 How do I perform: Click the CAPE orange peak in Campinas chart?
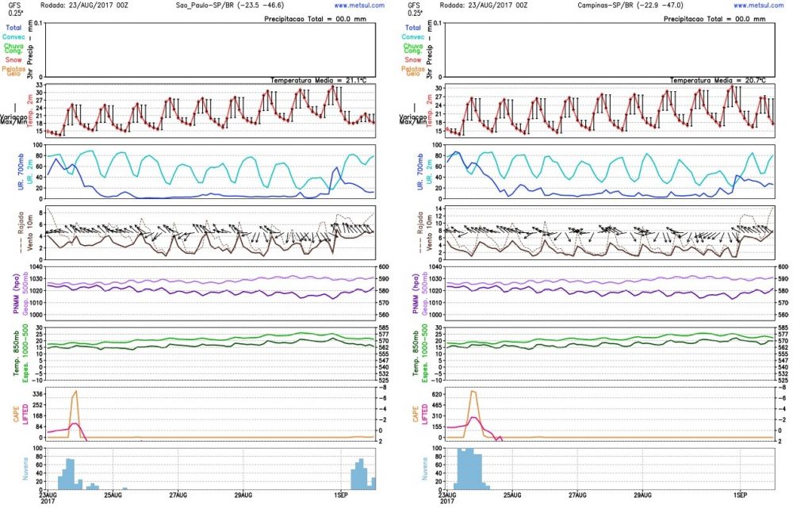click(473, 393)
